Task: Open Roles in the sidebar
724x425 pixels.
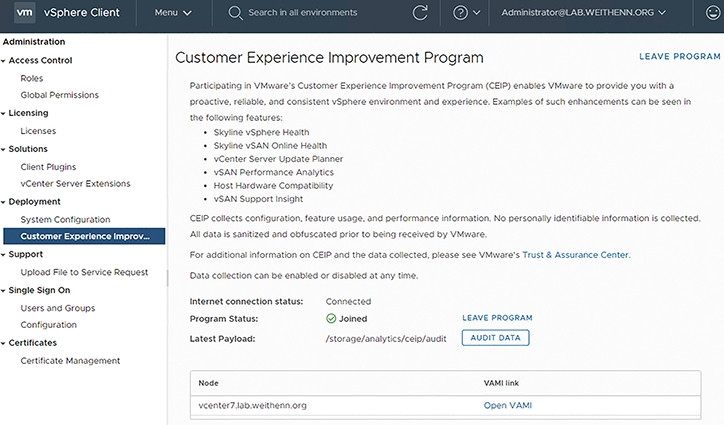Action: (x=31, y=79)
